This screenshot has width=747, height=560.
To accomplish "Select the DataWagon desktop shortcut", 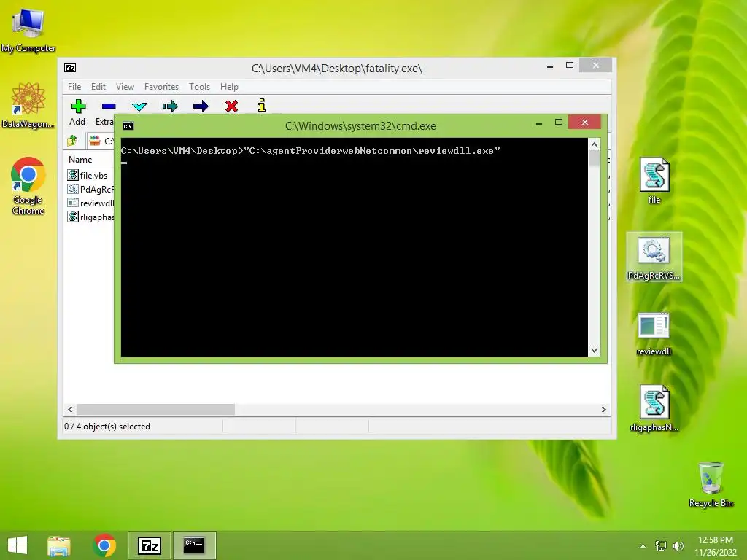I will click(x=28, y=105).
